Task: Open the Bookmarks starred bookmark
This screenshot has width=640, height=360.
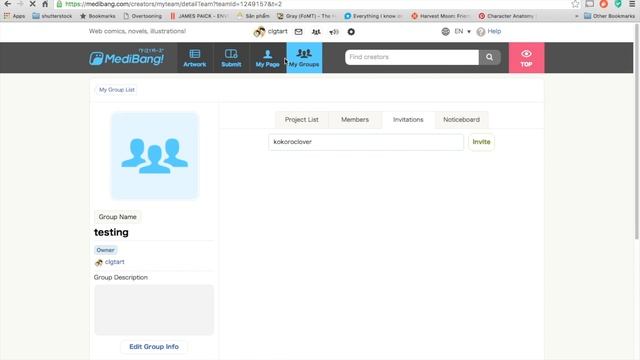Action: tap(98, 16)
